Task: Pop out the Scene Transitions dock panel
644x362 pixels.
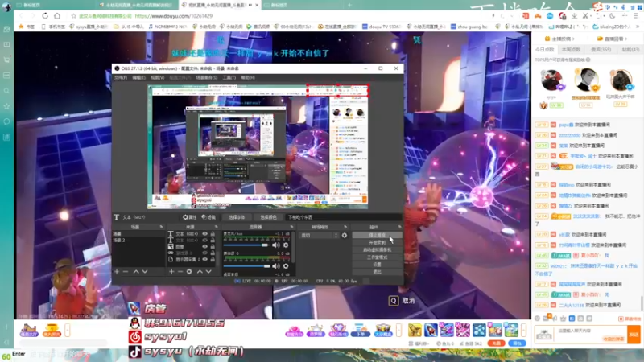Action: 345,227
